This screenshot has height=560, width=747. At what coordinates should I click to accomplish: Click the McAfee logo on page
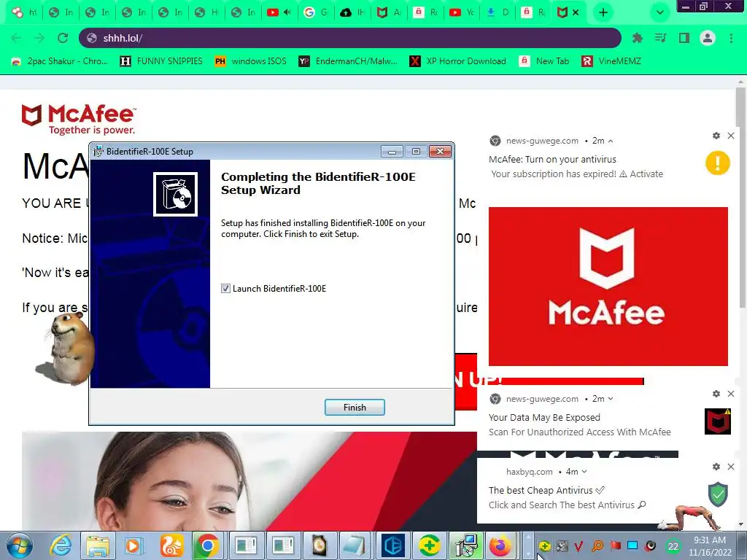[x=79, y=120]
